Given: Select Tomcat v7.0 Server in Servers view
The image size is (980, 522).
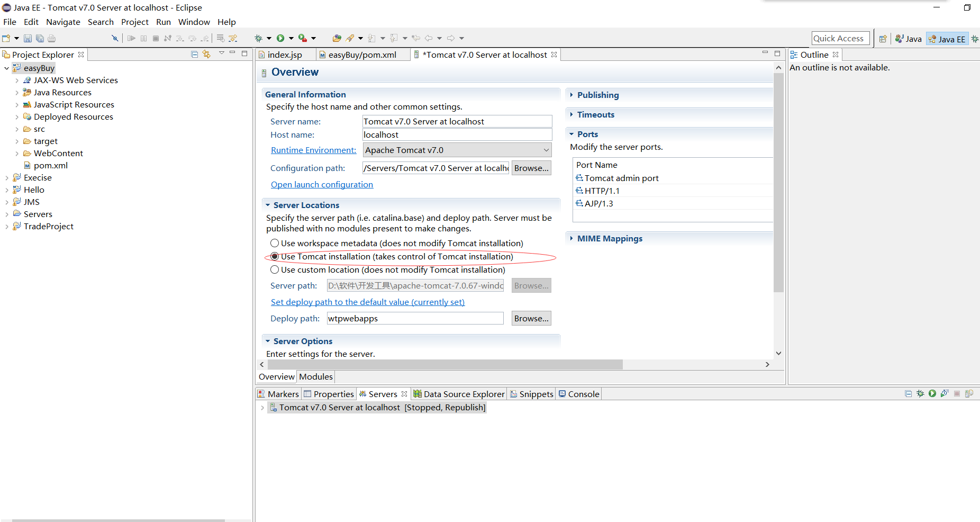Looking at the screenshot, I should [x=377, y=407].
